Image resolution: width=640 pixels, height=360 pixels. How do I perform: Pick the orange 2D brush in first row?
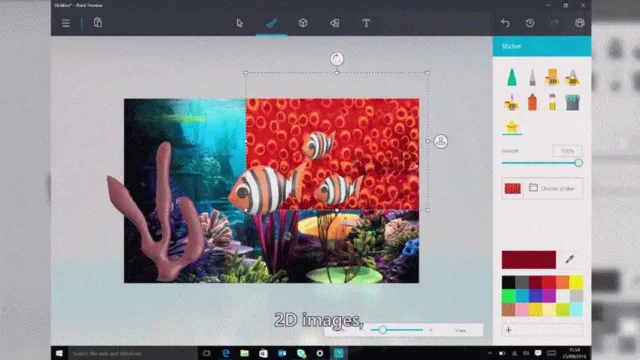(x=552, y=77)
